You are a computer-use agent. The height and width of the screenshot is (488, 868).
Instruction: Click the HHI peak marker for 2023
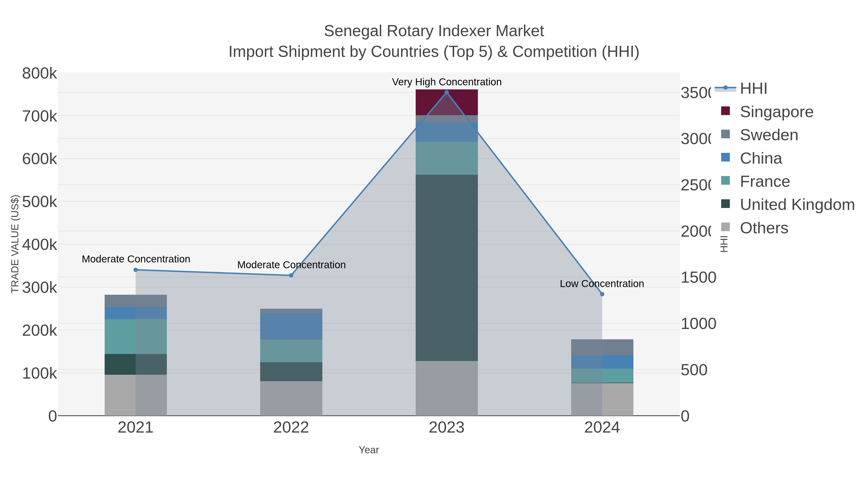coord(447,92)
